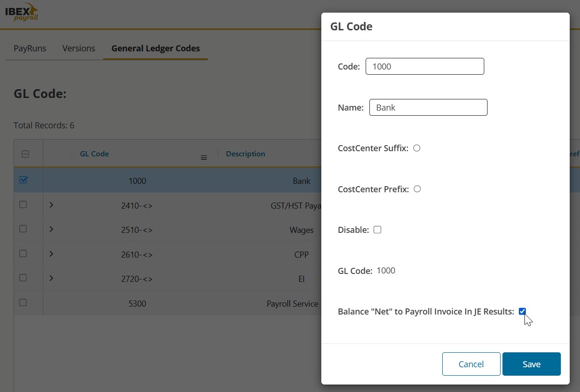Open the GL Code column menu icon

204,158
